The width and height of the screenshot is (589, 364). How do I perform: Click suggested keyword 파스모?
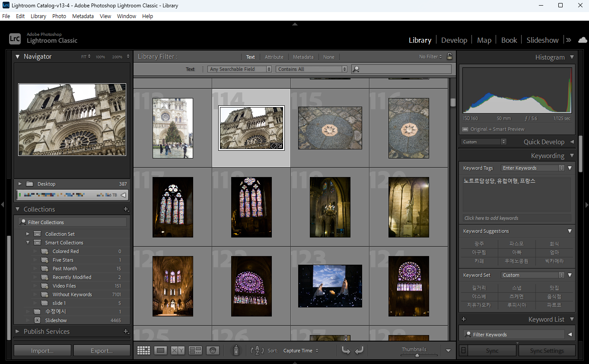coord(516,244)
